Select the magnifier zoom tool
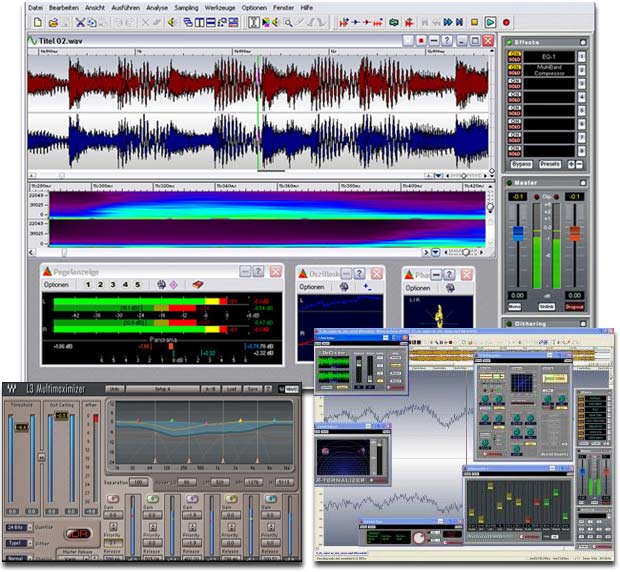The image size is (620, 572). pos(289,23)
